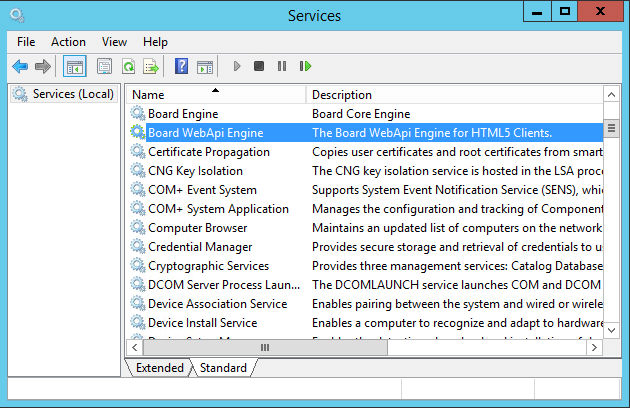630x408 pixels.
Task: Click the gear icon beside Board Engine
Action: point(138,113)
